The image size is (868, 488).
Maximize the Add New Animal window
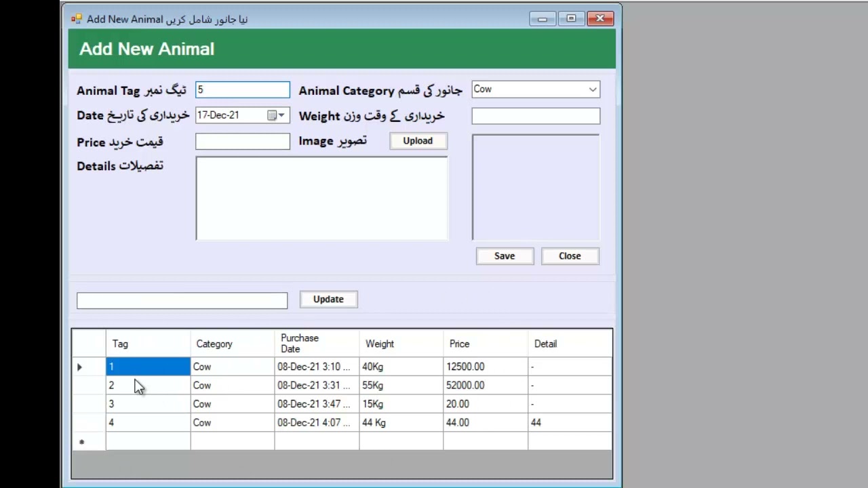(571, 19)
